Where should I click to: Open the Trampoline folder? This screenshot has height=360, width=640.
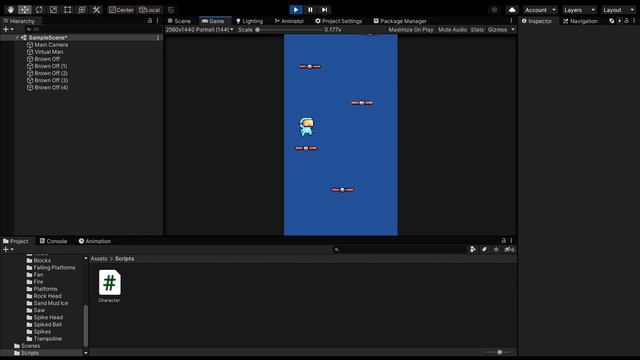(44, 339)
